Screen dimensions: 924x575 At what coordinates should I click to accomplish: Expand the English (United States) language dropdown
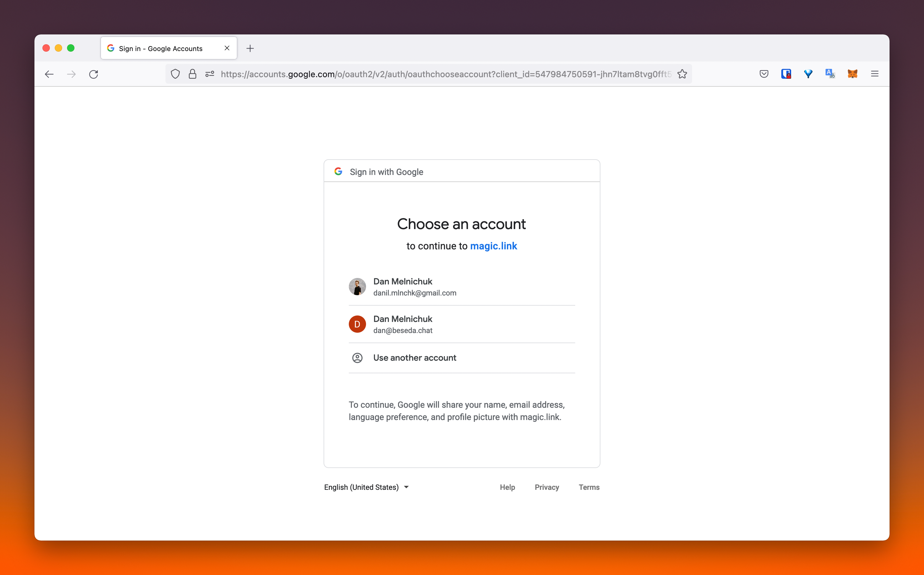coord(366,487)
